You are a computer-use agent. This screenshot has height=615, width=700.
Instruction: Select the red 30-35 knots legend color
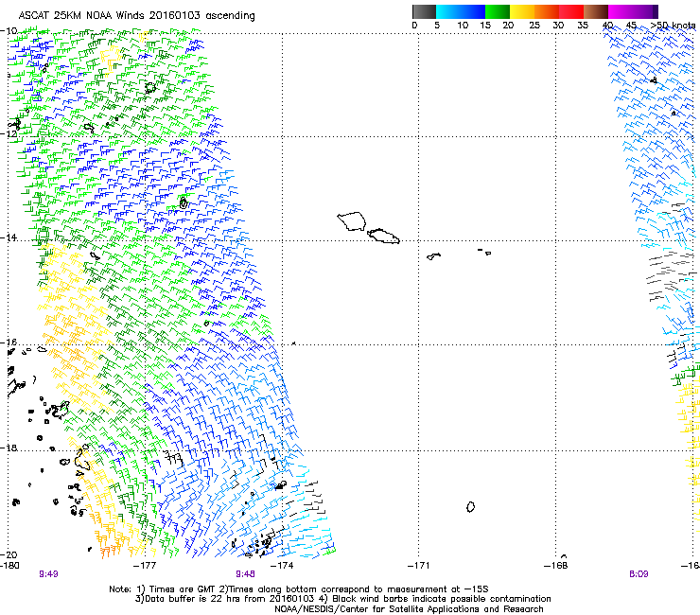[571, 11]
